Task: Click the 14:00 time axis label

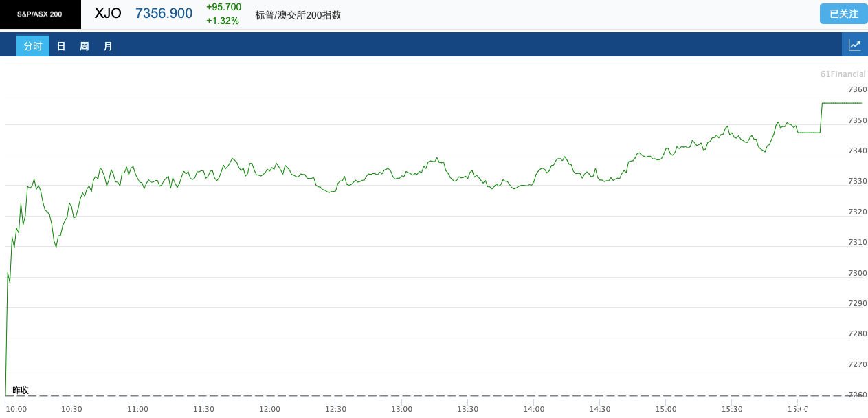Action: point(533,409)
